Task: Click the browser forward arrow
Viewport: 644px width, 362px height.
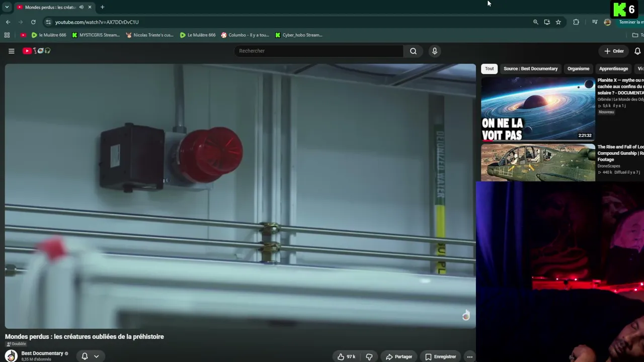Action: 21,22
